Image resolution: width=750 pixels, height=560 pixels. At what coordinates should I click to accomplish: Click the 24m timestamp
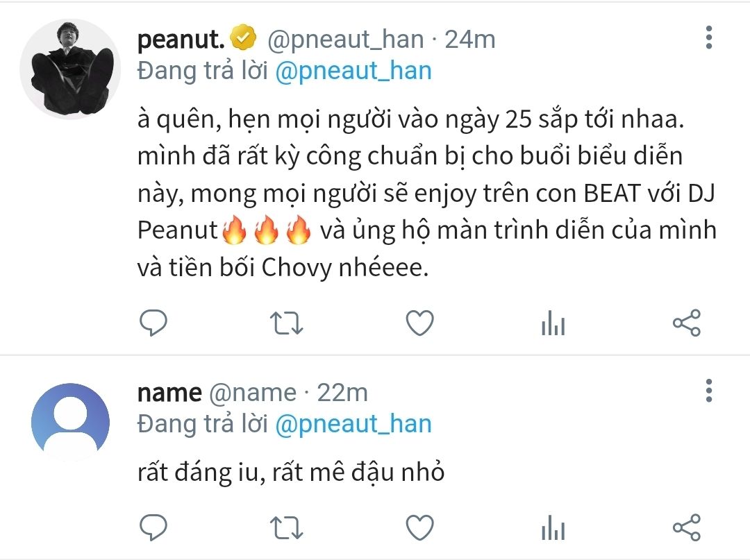tap(469, 40)
